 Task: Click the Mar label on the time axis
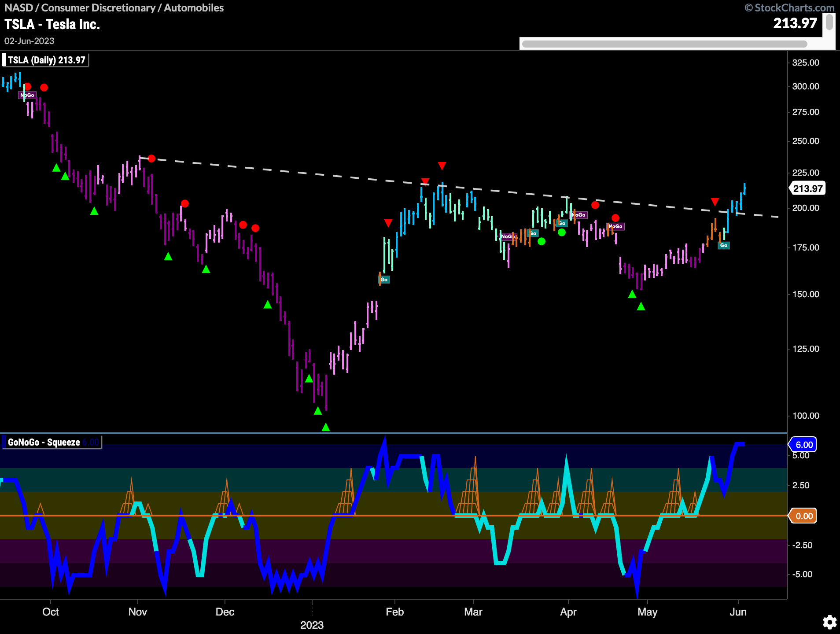[x=473, y=612]
